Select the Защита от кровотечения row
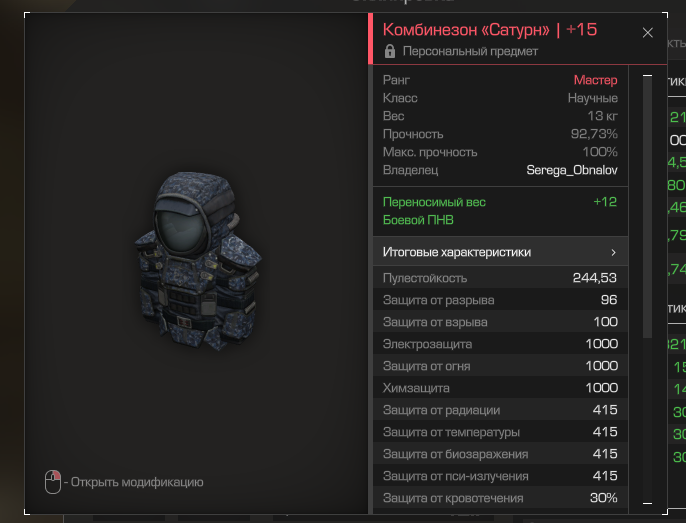 coord(500,498)
